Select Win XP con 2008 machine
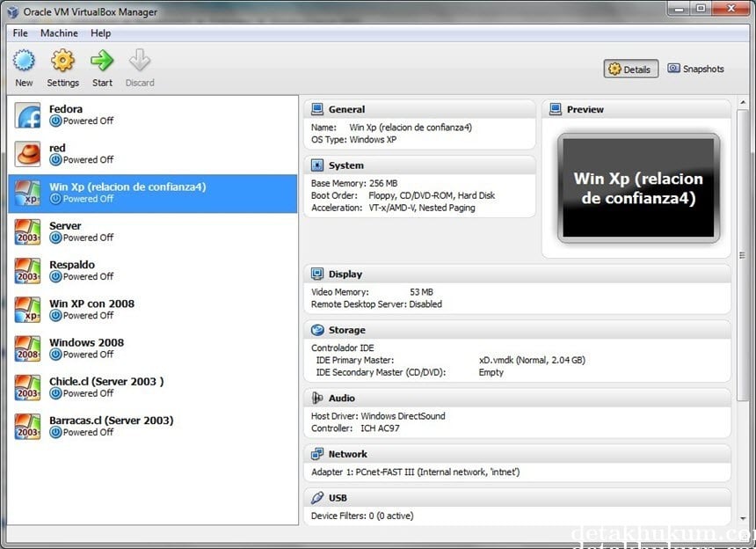Screen dimensions: 756x549 (153, 310)
